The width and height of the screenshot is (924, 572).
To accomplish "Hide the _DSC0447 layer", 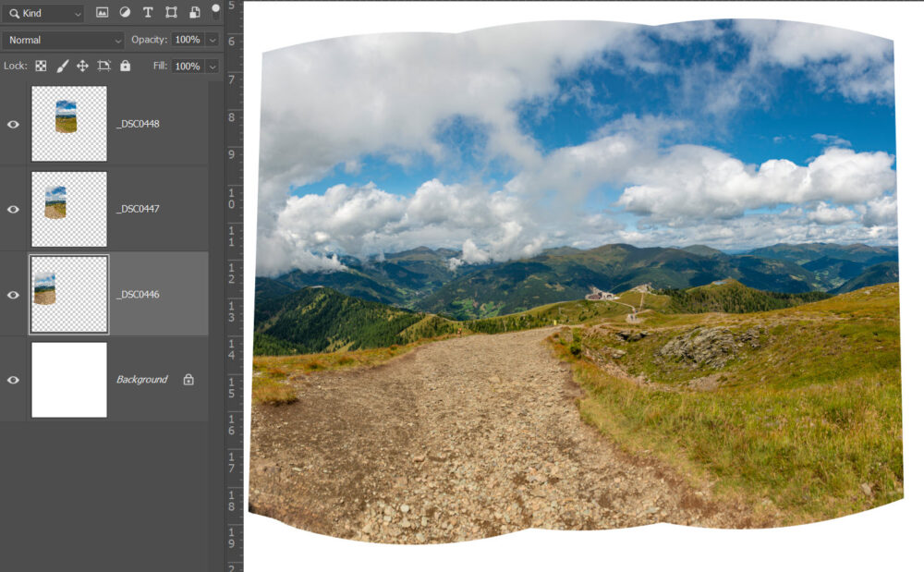I will [x=13, y=209].
